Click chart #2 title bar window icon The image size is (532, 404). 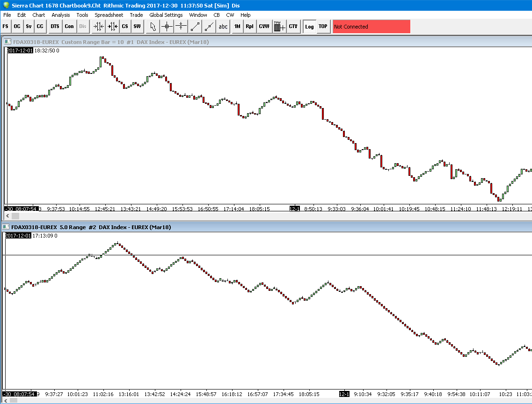(x=6, y=227)
